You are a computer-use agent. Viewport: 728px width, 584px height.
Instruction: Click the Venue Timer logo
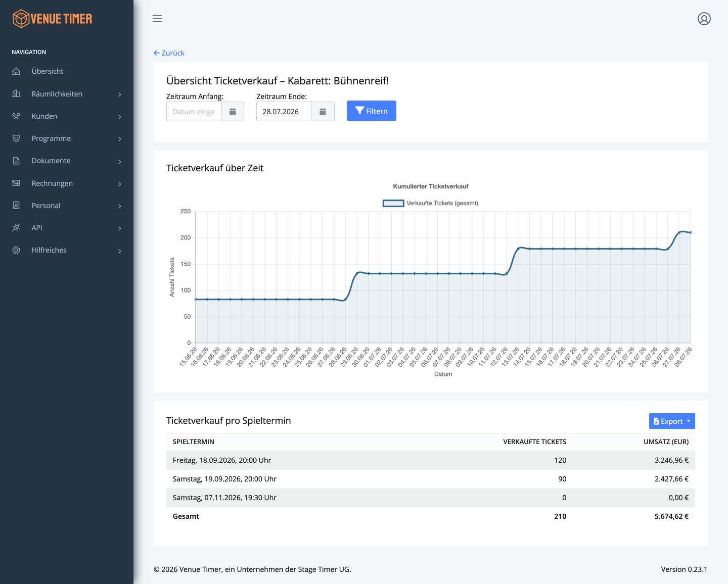tap(53, 19)
